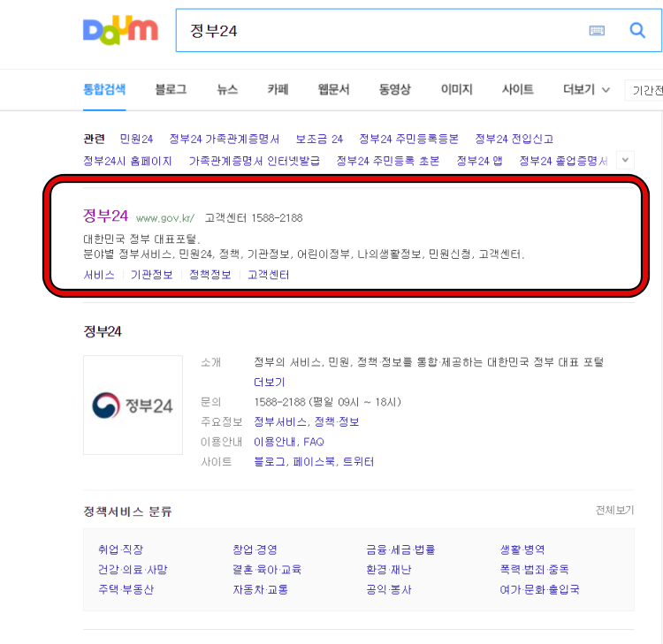
Task: Click related search 정부24 졸업증명서
Action: coord(563,161)
